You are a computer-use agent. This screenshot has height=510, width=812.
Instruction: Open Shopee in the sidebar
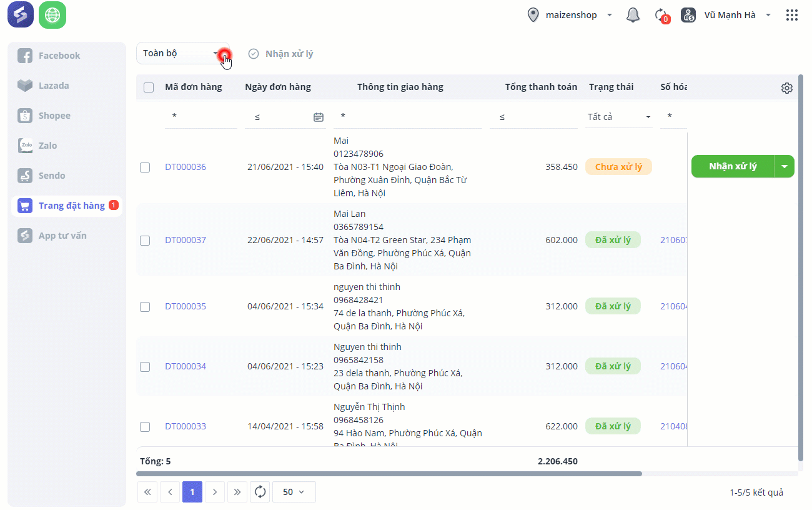coord(54,116)
